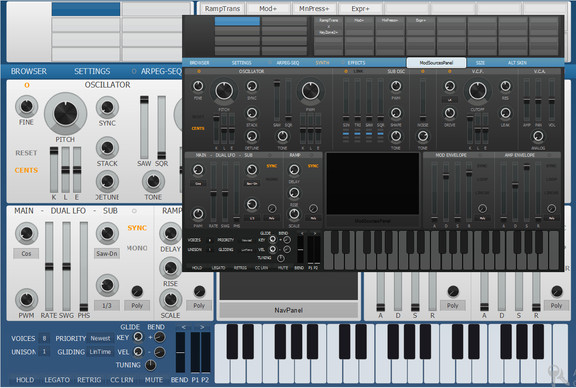
Task: Enable HOLD in light skin bottom bar
Action: click(25, 380)
